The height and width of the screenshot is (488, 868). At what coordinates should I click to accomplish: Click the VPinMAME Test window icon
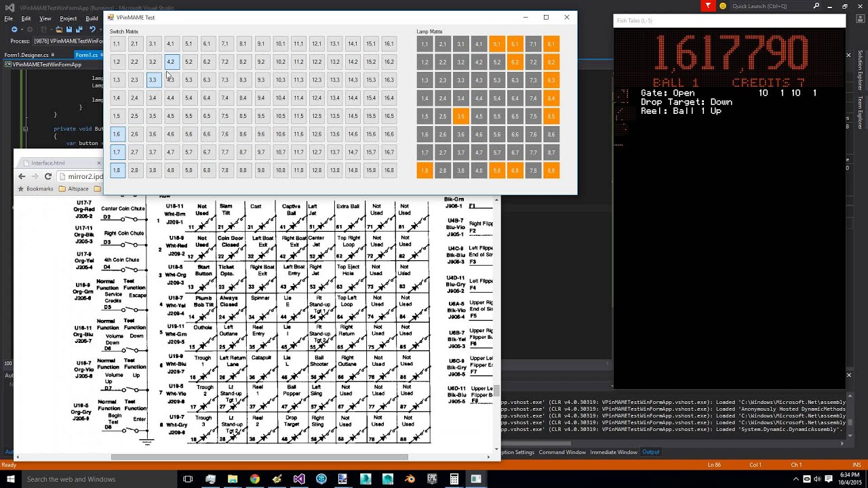(x=111, y=17)
